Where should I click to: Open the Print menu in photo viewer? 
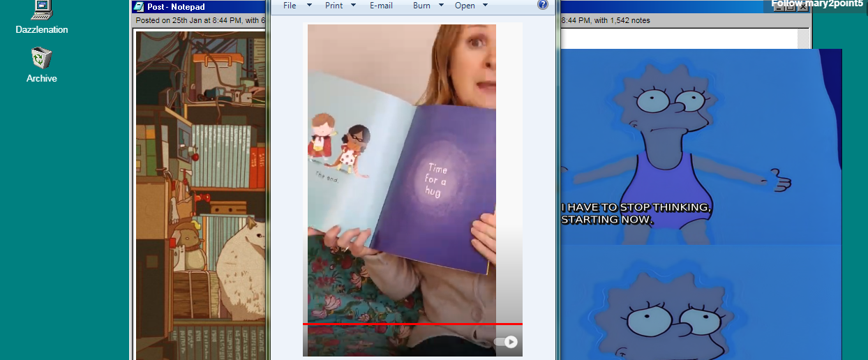(x=334, y=6)
